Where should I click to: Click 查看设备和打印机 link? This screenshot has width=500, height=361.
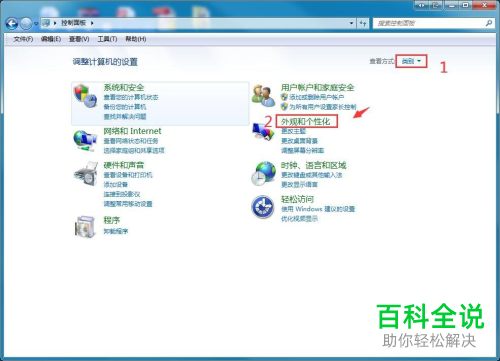[128, 175]
